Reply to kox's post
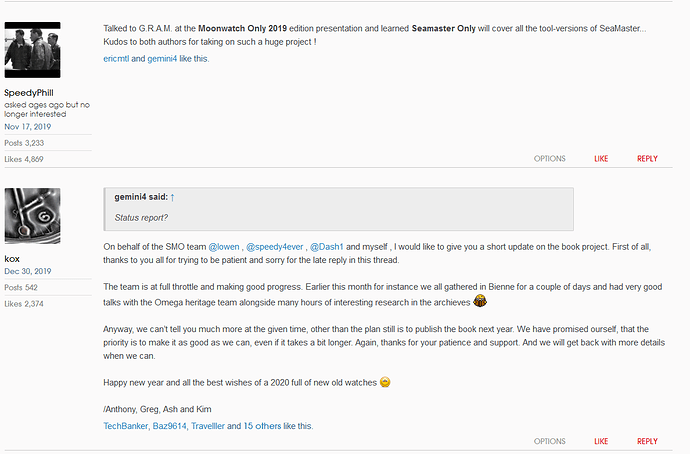This screenshot has width=690, height=454. (x=647, y=441)
